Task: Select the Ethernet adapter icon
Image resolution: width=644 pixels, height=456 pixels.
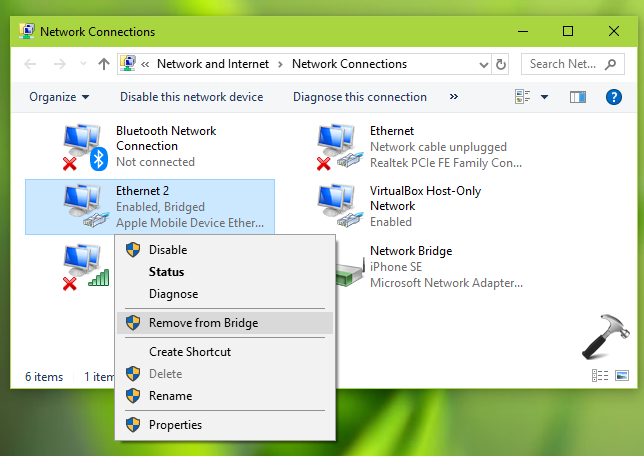Action: click(338, 147)
